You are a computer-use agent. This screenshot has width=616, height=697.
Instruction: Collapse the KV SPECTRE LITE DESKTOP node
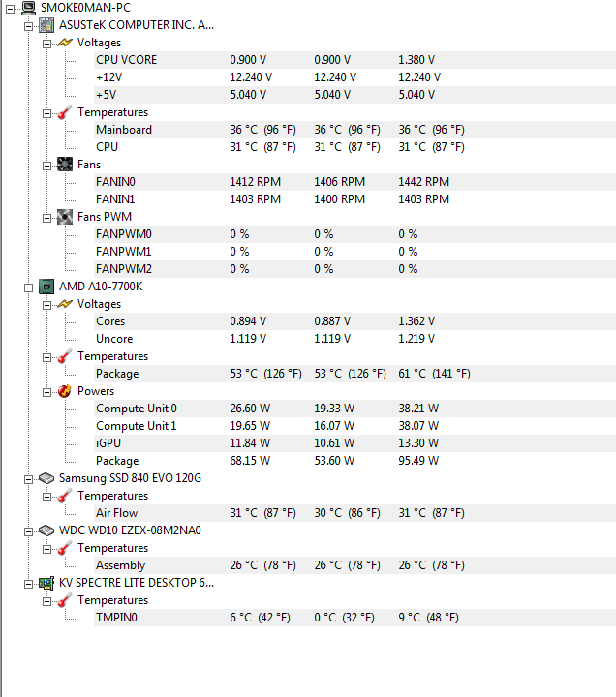[x=28, y=584]
